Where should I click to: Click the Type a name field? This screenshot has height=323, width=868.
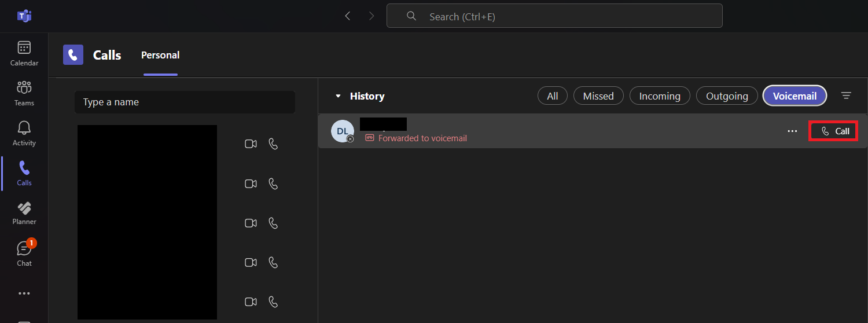pyautogui.click(x=185, y=102)
